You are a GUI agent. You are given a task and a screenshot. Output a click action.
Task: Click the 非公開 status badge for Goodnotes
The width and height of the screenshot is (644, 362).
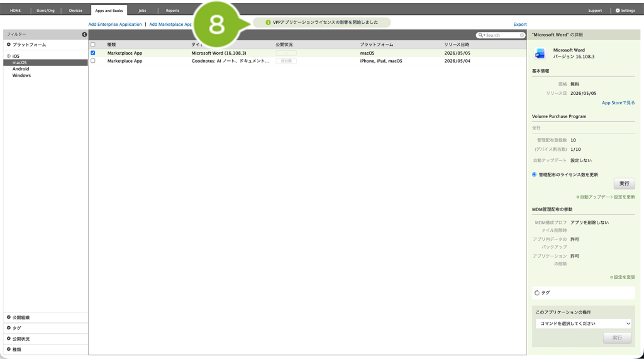pos(286,61)
